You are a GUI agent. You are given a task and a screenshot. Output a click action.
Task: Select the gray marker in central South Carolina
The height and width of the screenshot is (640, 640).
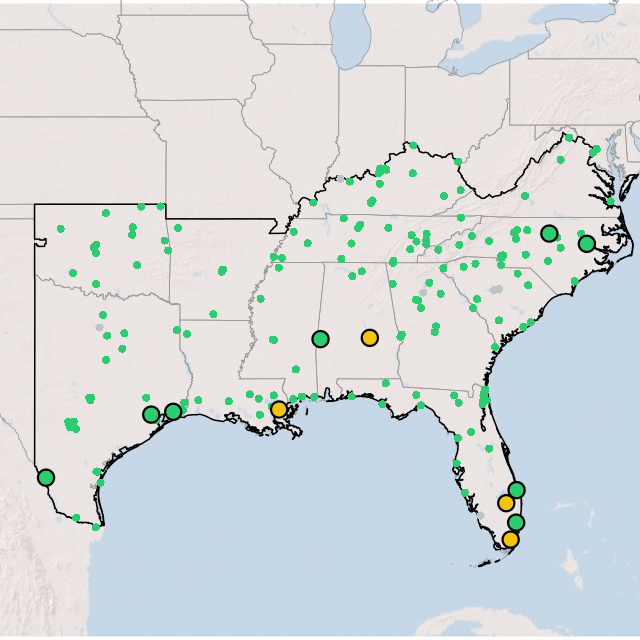[496, 289]
